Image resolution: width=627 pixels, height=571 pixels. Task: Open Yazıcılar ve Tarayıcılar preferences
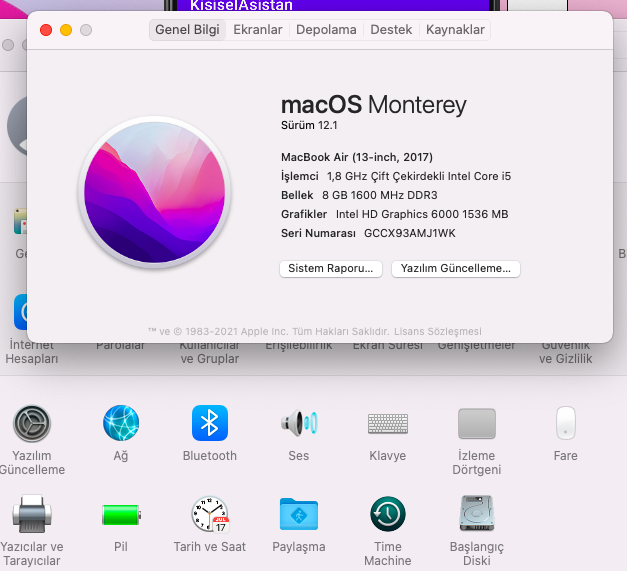[32, 514]
